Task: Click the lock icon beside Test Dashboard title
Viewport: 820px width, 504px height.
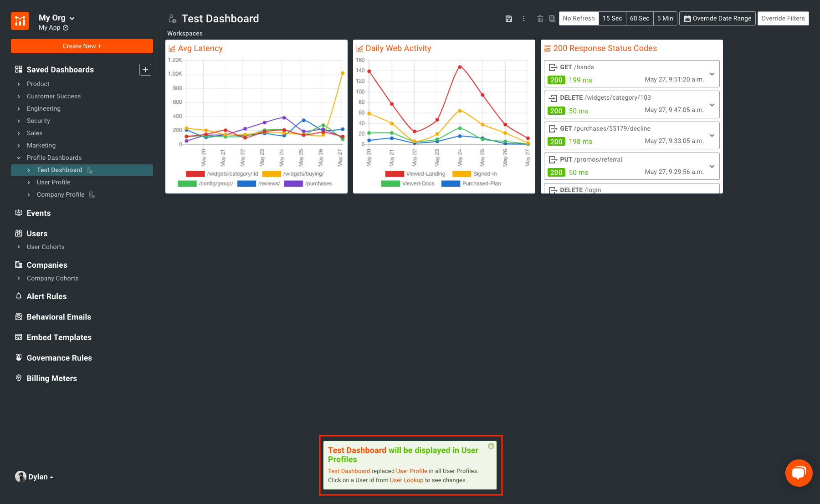Action: tap(172, 18)
